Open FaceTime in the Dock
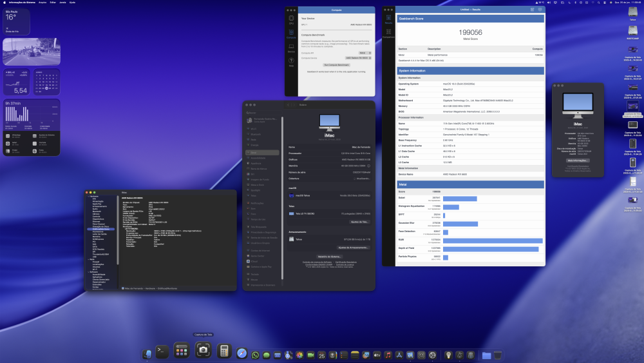Viewport: 644px width, 363px height. (x=311, y=355)
